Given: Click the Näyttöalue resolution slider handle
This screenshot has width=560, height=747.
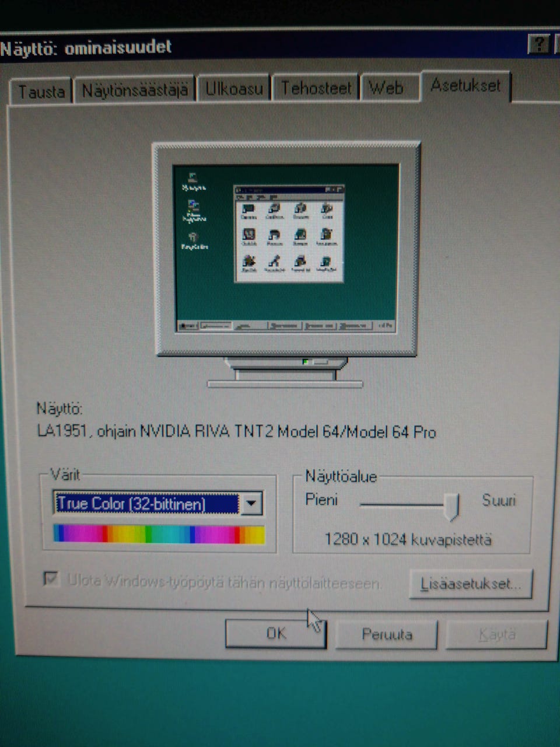Looking at the screenshot, I should (x=452, y=506).
